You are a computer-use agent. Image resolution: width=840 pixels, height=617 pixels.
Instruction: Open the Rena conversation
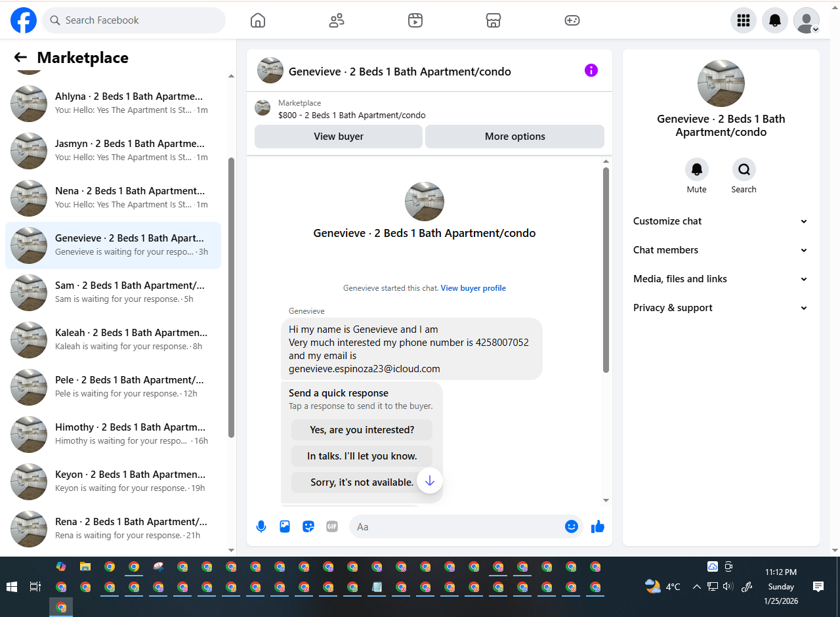pyautogui.click(x=113, y=529)
